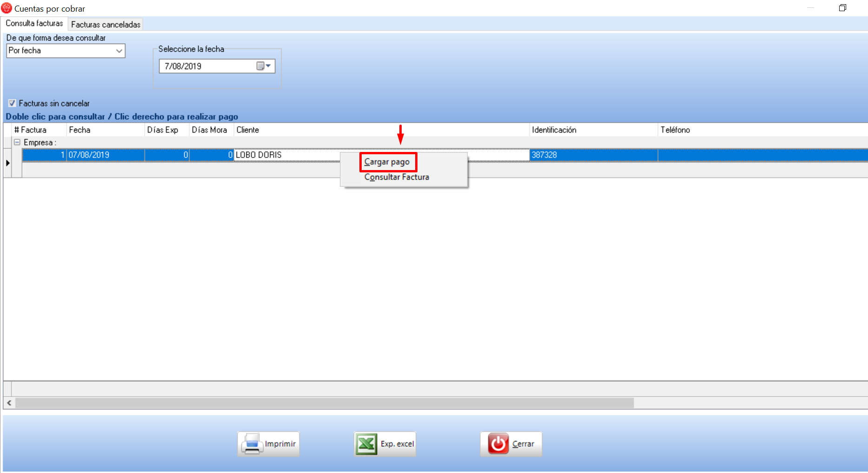
Task: Click the Días Mora column header
Action: [x=209, y=130]
